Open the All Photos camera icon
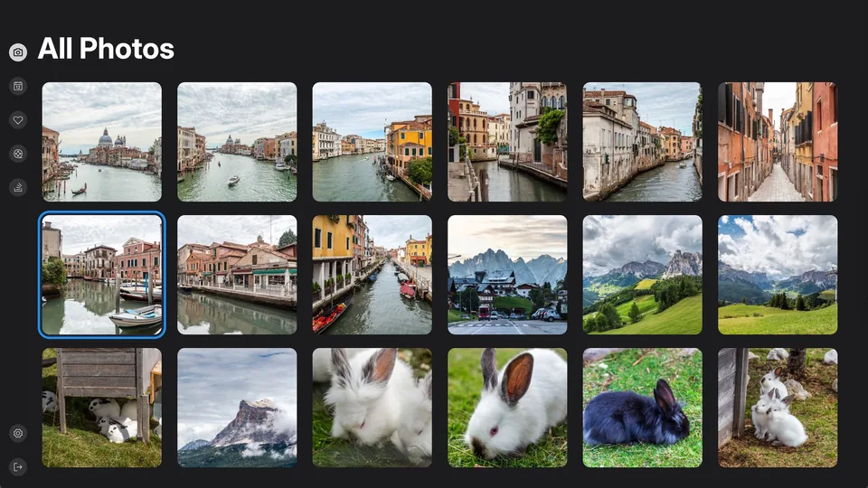 coord(18,52)
